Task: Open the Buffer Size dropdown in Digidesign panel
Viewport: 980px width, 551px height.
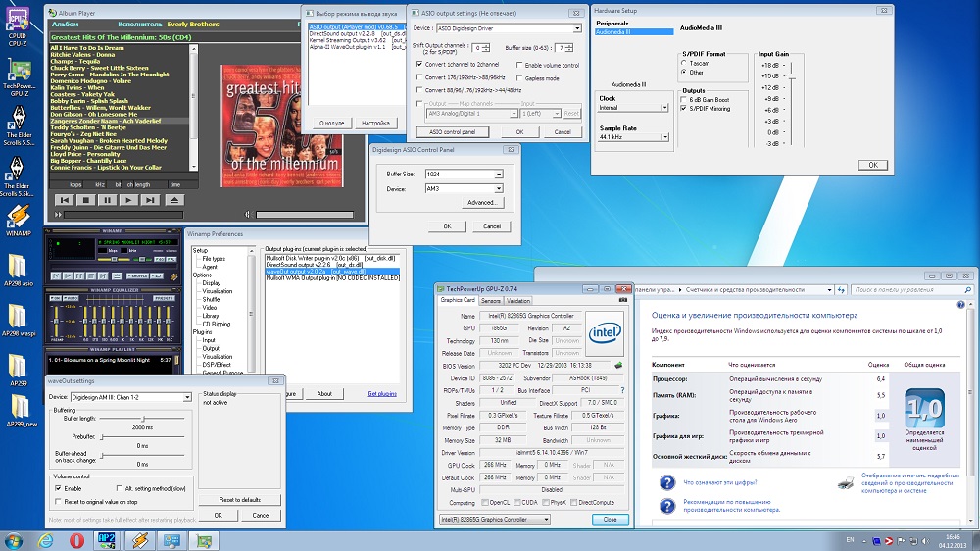Action: point(498,174)
